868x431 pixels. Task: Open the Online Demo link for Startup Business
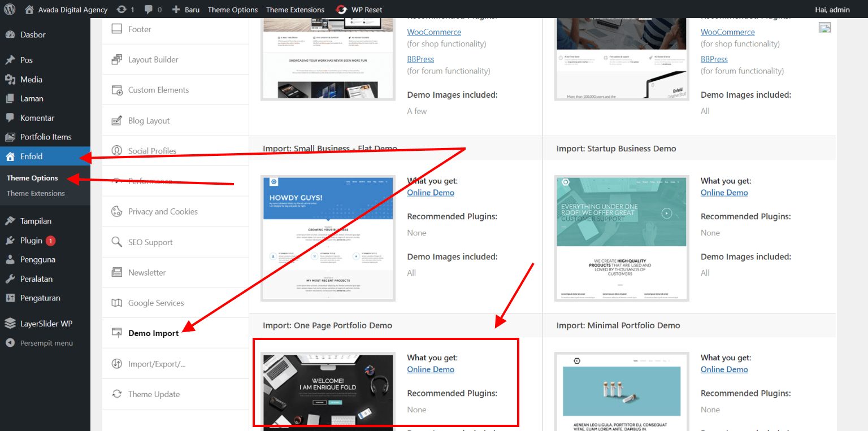coord(724,193)
